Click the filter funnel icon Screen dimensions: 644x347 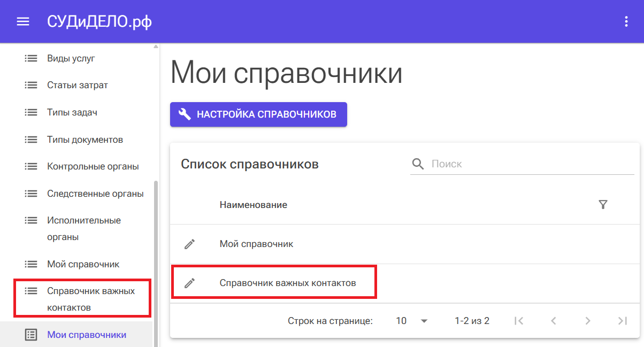pyautogui.click(x=603, y=205)
